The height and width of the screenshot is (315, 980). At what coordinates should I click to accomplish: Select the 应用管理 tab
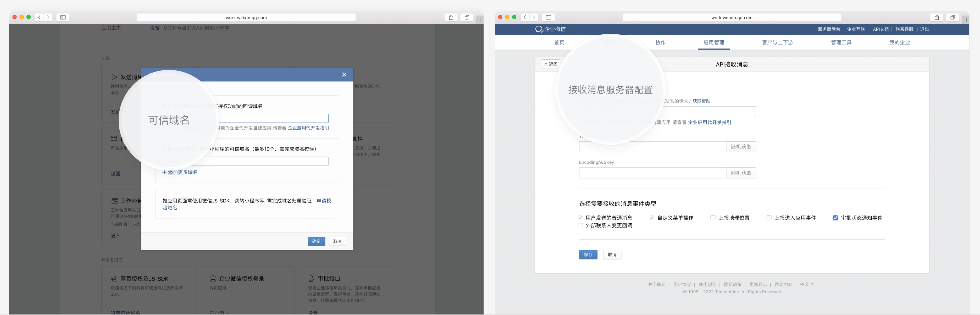[x=714, y=43]
